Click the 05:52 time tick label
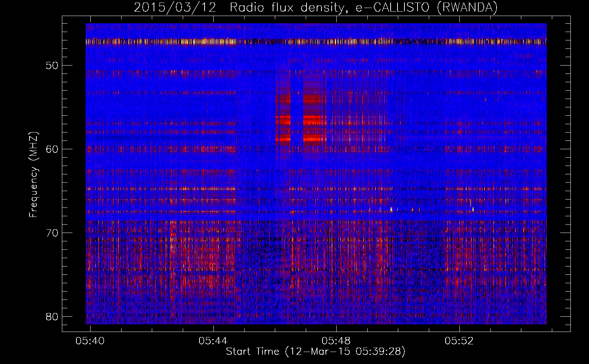589x364 pixels. click(459, 341)
